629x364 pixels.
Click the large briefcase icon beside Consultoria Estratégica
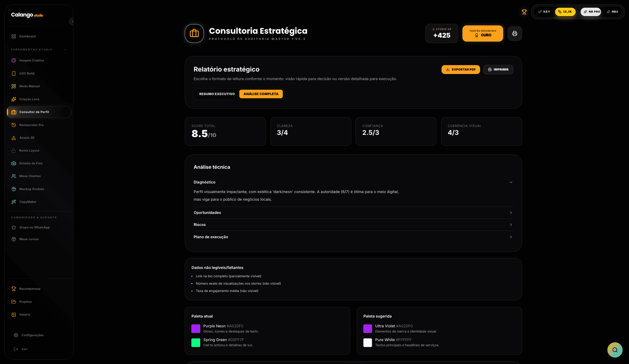coord(194,33)
